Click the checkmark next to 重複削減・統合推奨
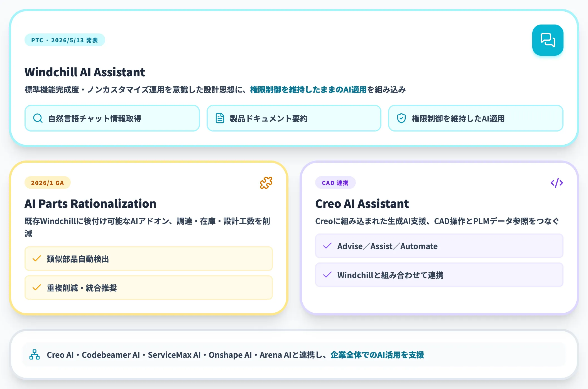The height and width of the screenshot is (389, 588). coord(37,288)
